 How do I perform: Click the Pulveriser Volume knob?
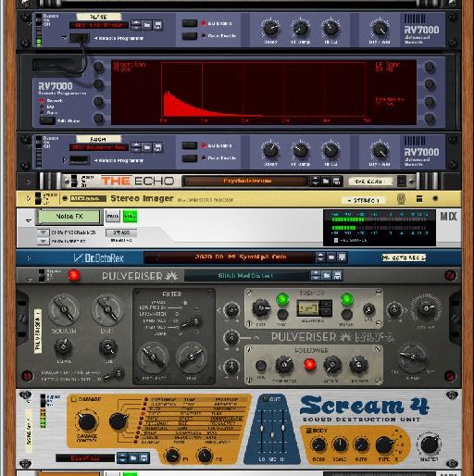pos(426,308)
